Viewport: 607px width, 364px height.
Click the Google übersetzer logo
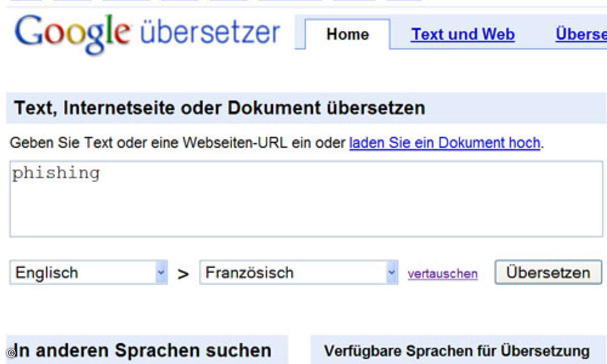click(147, 33)
